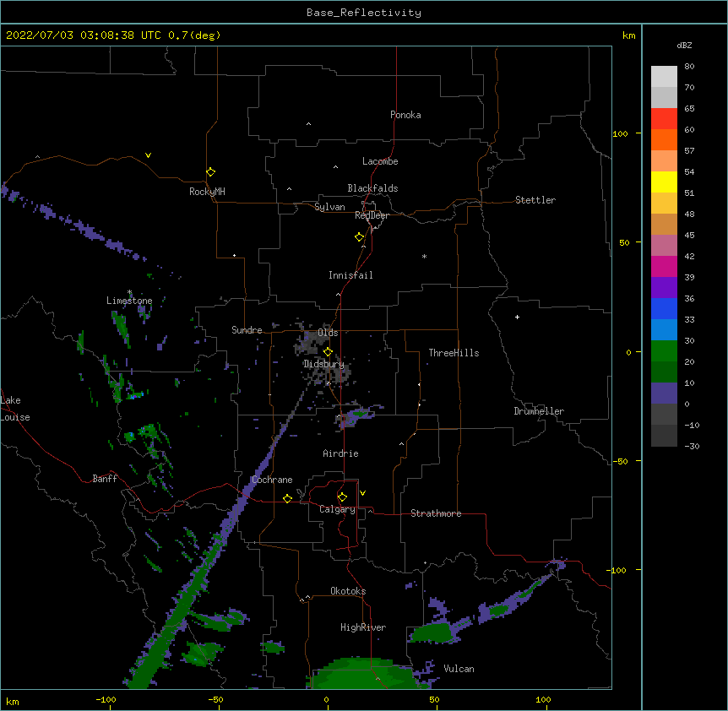Click the Stettler city label
This screenshot has width=728, height=711.
[x=535, y=200]
